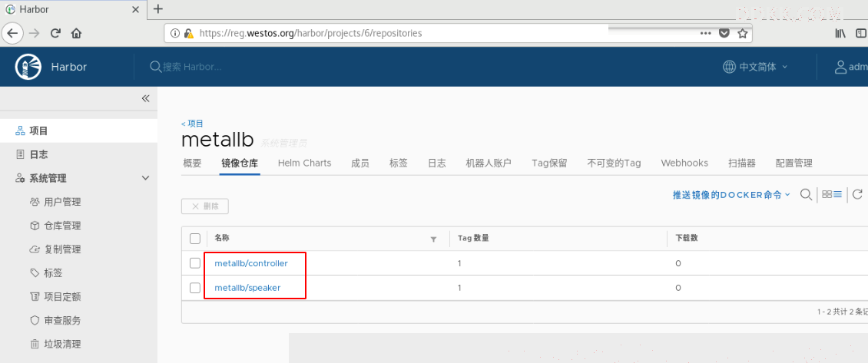Open the 配置管理 tab

click(x=793, y=163)
